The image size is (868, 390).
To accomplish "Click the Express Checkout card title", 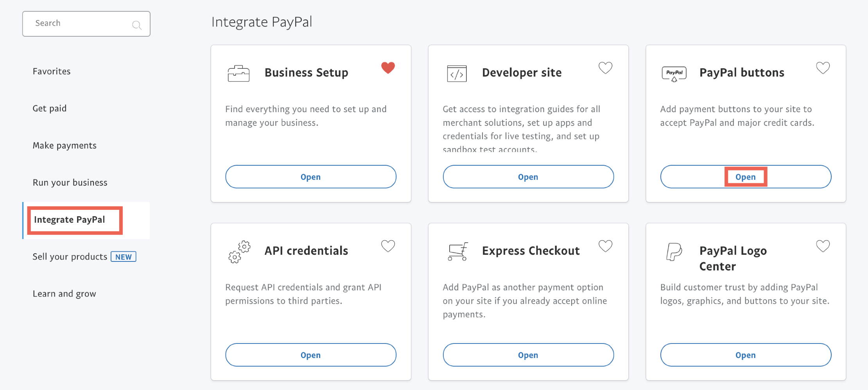I will click(531, 250).
